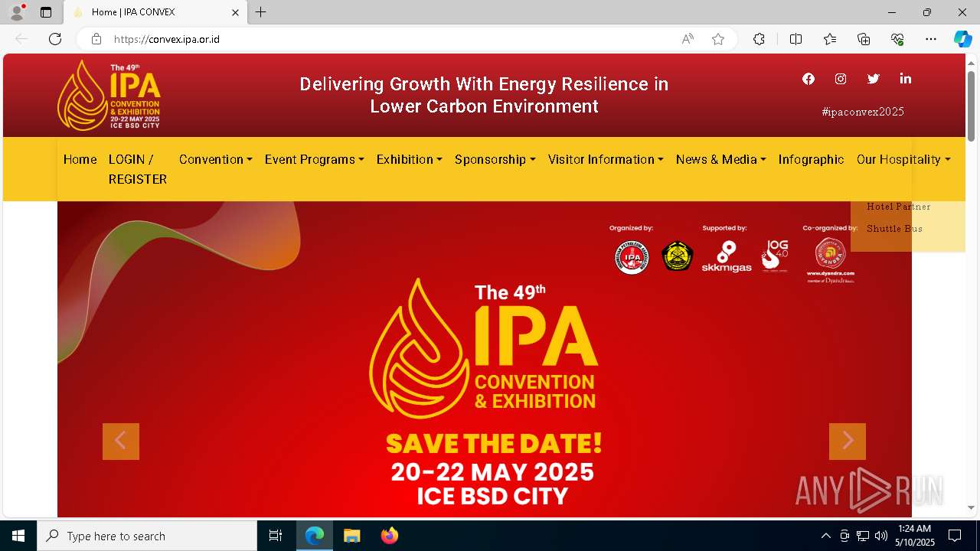Collapse Our Hospitality dropdown menu
The image size is (980, 551).
coord(903,159)
